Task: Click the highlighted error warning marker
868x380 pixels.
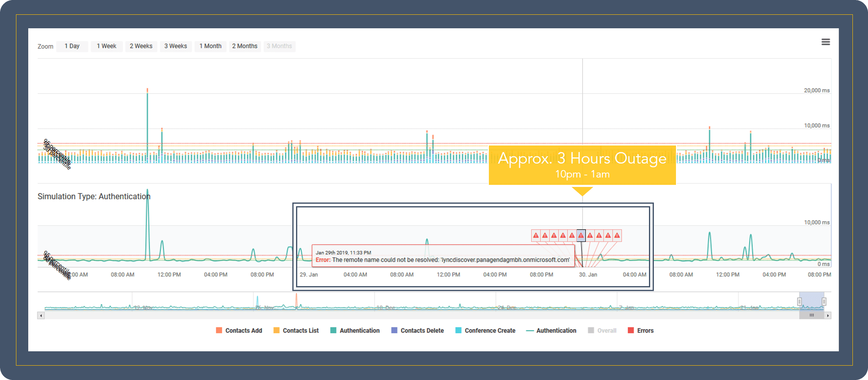Action: pos(581,235)
